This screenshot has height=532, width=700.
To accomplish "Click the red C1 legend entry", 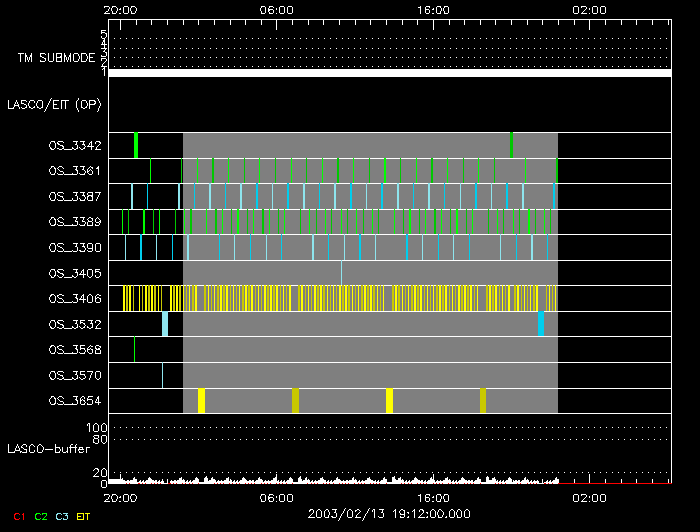I will (x=19, y=516).
